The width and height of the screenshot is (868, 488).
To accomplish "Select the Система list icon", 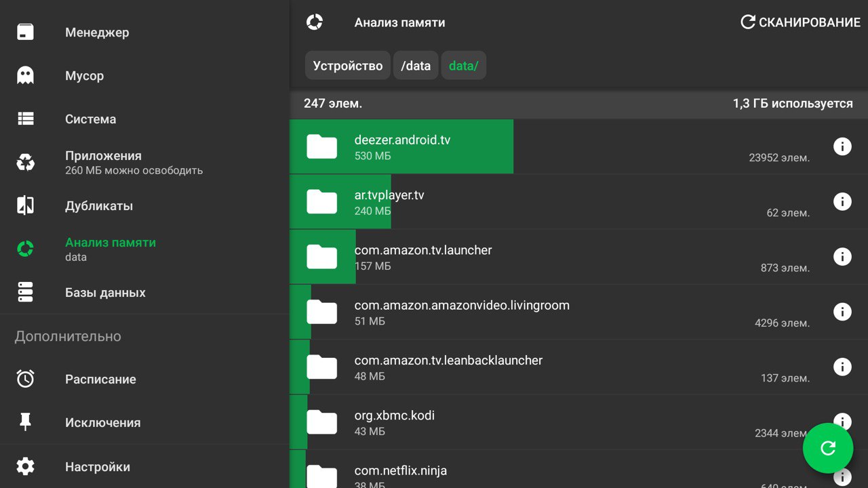I will click(25, 119).
